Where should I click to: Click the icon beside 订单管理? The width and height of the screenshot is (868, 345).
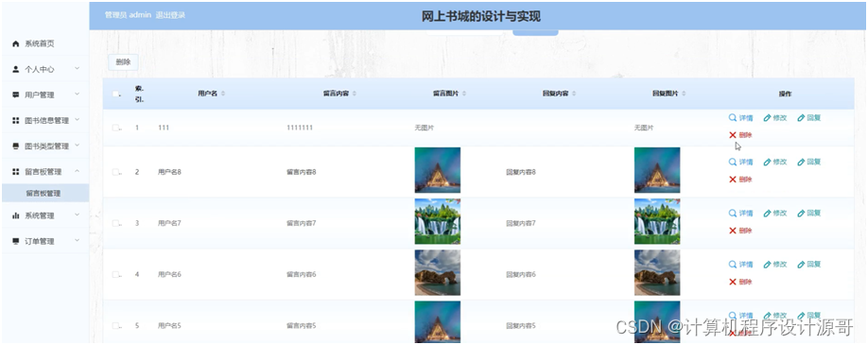coord(15,241)
